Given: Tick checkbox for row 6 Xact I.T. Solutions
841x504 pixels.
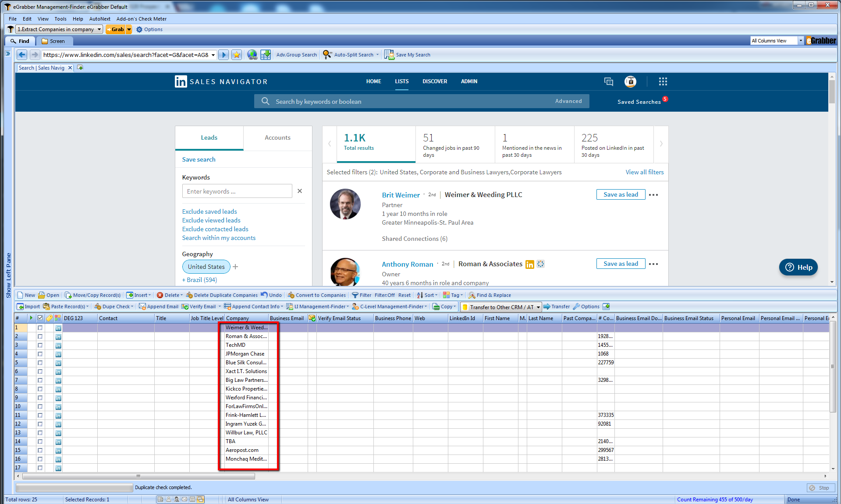Looking at the screenshot, I should pos(40,371).
